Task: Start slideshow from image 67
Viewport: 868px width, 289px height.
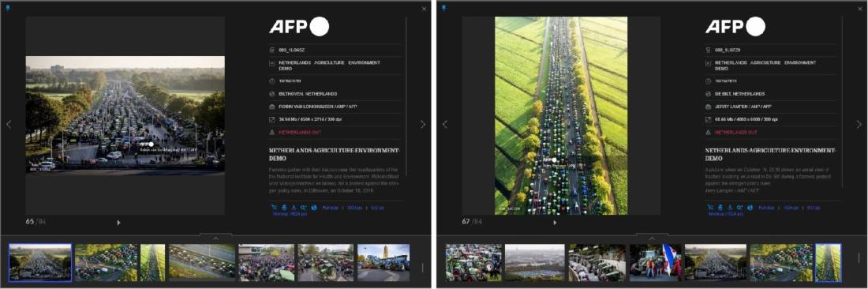Action: [555, 223]
